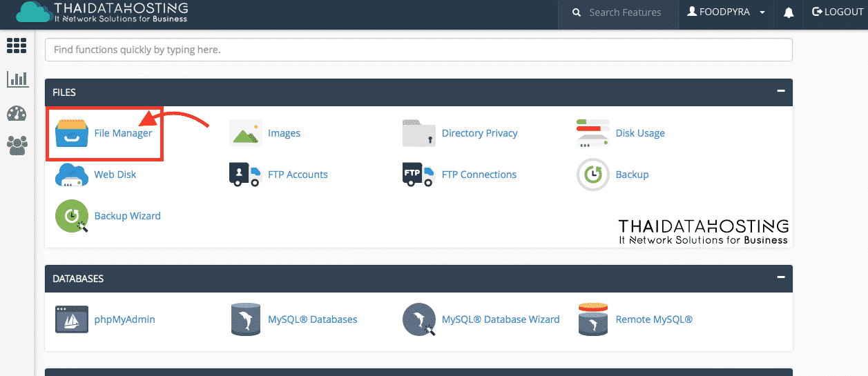Click the Disk Usage icon

pos(593,133)
